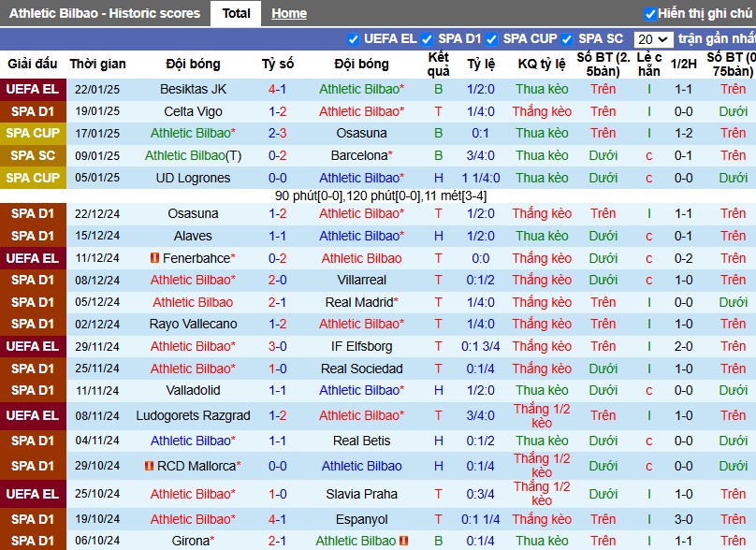
Task: Open the Girona team link
Action: click(191, 541)
